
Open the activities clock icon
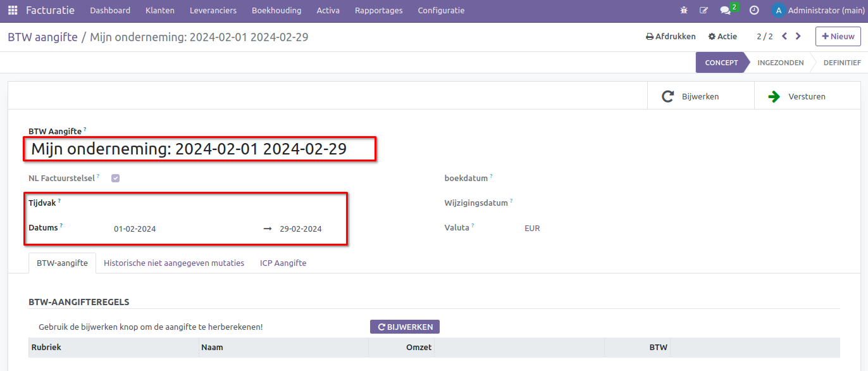click(x=754, y=11)
